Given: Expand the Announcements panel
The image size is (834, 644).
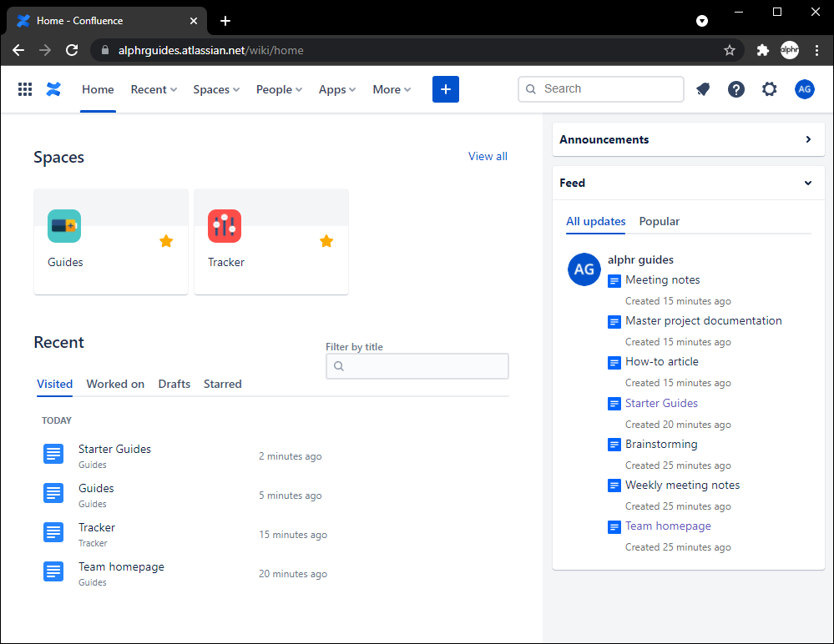Looking at the screenshot, I should (807, 139).
